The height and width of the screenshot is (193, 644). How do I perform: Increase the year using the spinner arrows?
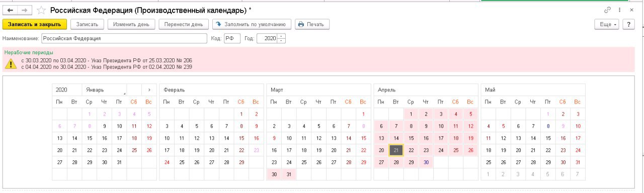(281, 36)
